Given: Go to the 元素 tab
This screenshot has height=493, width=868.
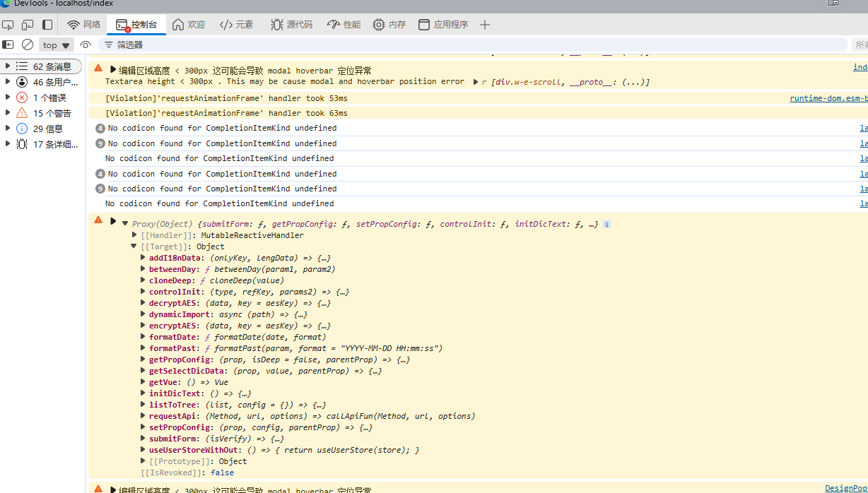Looking at the screenshot, I should pyautogui.click(x=236, y=25).
